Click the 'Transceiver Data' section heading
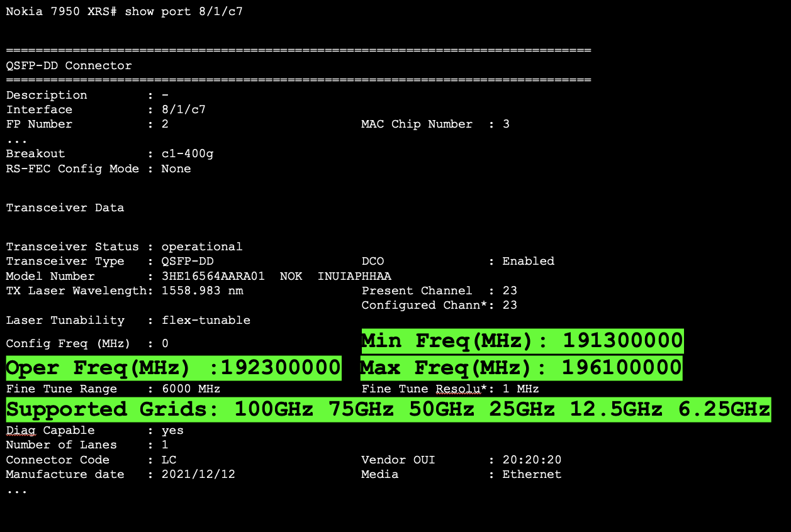This screenshot has height=532, width=791. point(65,208)
